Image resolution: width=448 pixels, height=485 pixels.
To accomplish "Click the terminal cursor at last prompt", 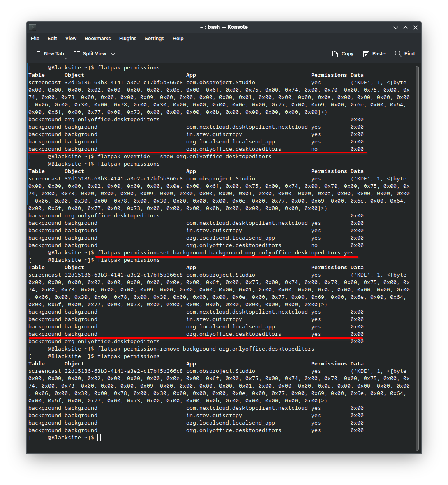I will pos(99,437).
